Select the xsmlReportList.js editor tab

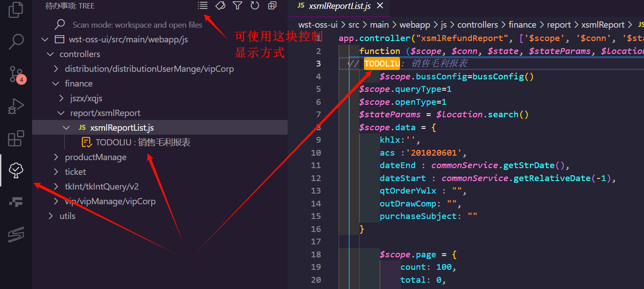tap(340, 6)
